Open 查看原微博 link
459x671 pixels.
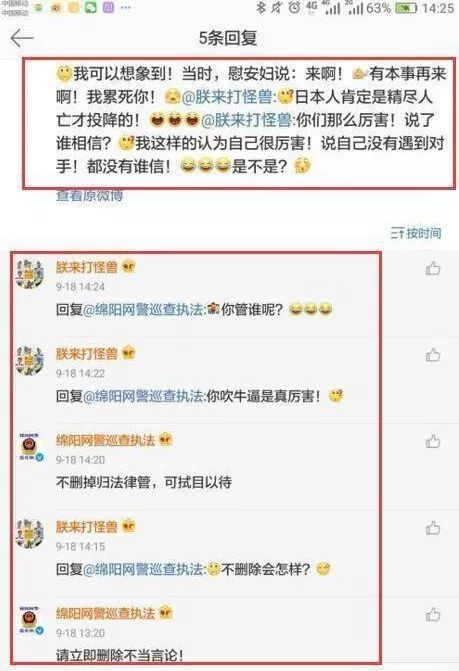point(89,196)
